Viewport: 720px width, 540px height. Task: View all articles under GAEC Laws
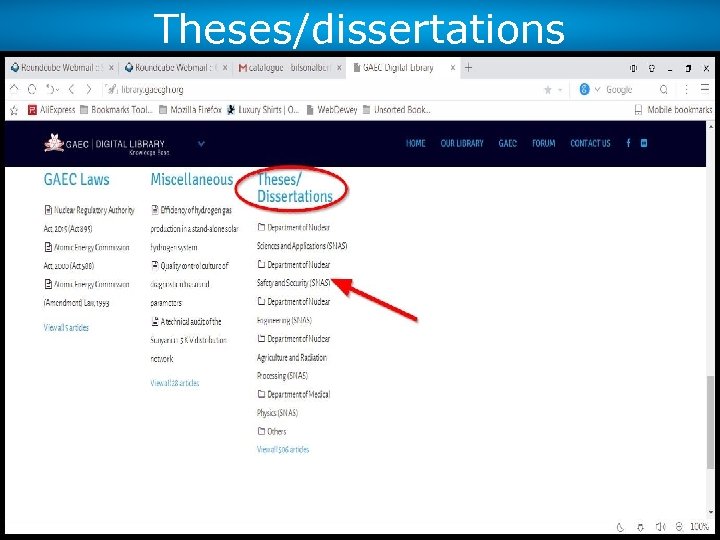click(66, 327)
